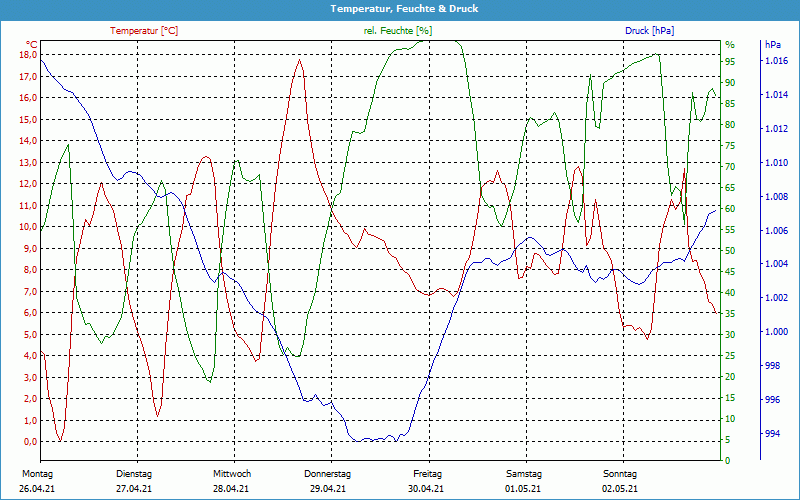Select the blue 'Druck [hPa]' legend label
Viewport: 800px width, 500px height.
tap(649, 31)
